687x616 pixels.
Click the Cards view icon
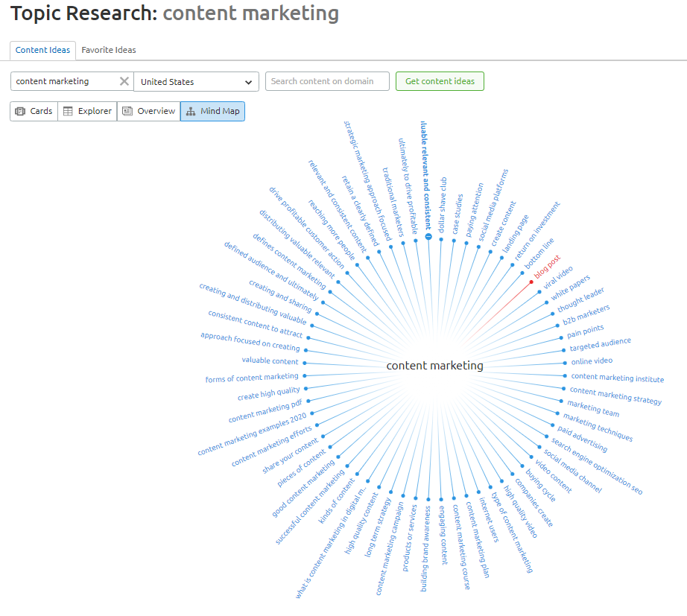pyautogui.click(x=21, y=112)
